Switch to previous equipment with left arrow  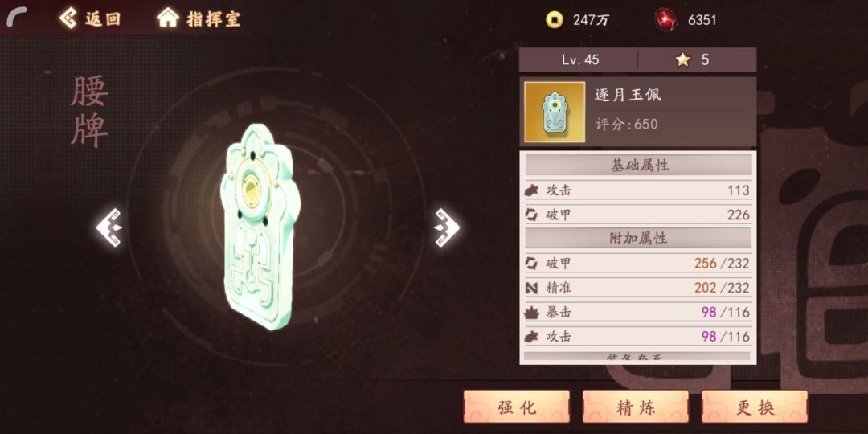(109, 227)
